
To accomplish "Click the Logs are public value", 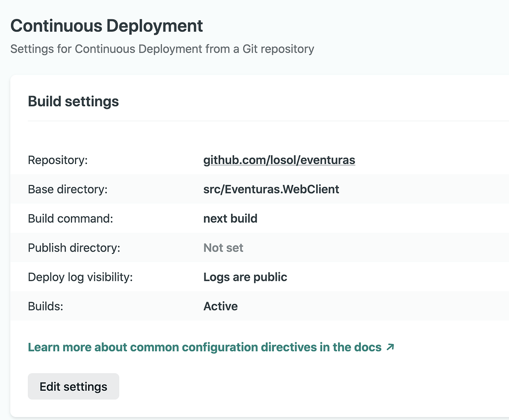I will tap(245, 277).
